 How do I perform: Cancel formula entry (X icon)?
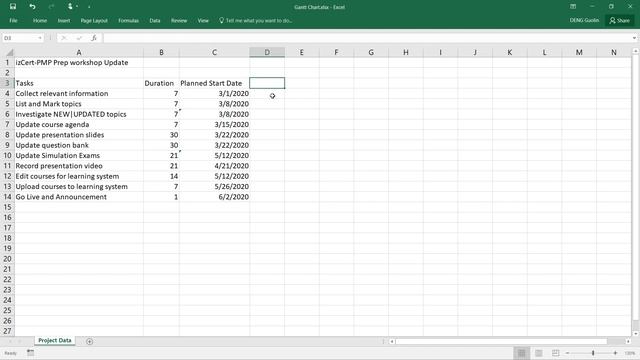coord(64,38)
